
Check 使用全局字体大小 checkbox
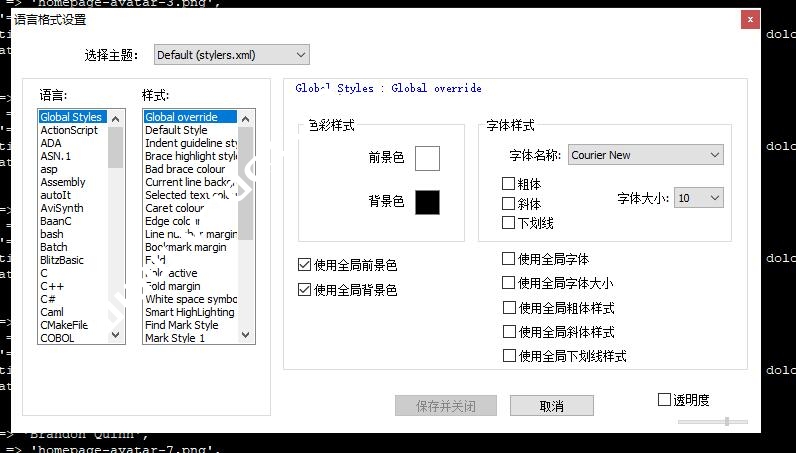(x=509, y=283)
